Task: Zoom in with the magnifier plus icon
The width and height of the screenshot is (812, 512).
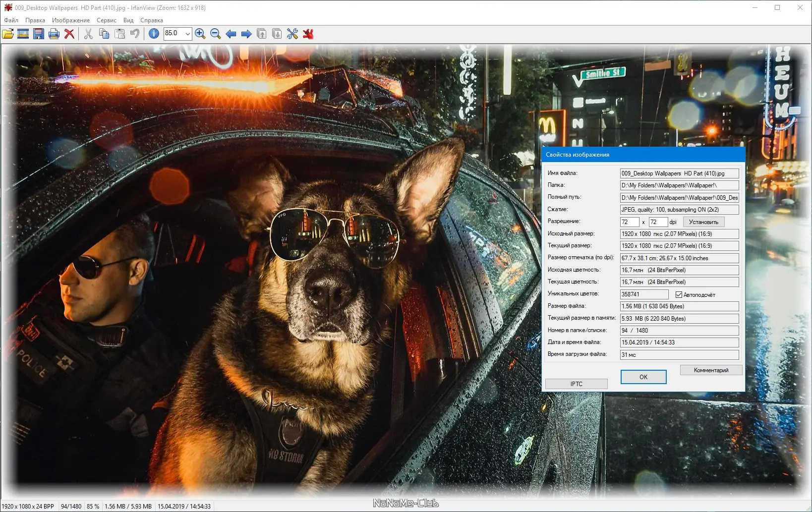Action: tap(200, 34)
